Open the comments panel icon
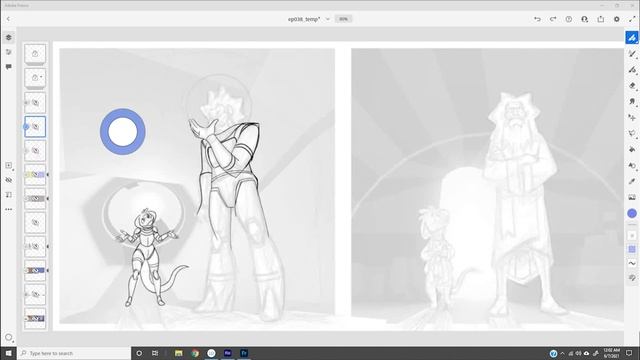 9,67
